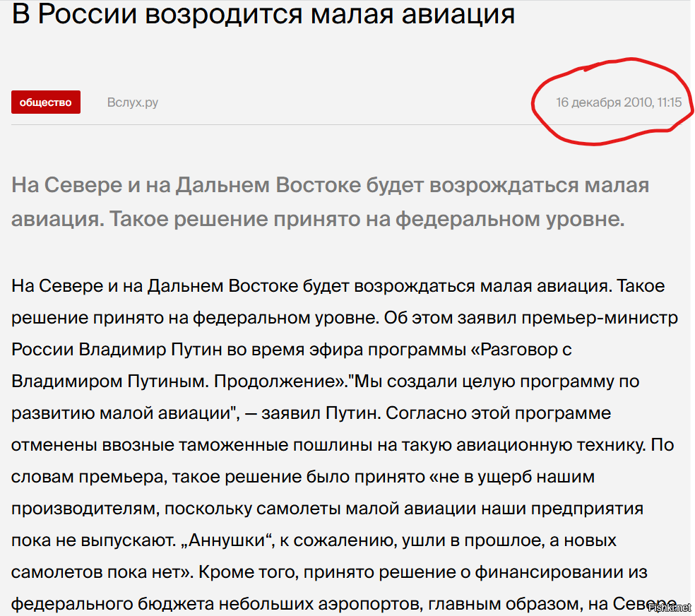Click the red 'общество' category tag
This screenshot has height=616, width=695.
(x=46, y=102)
